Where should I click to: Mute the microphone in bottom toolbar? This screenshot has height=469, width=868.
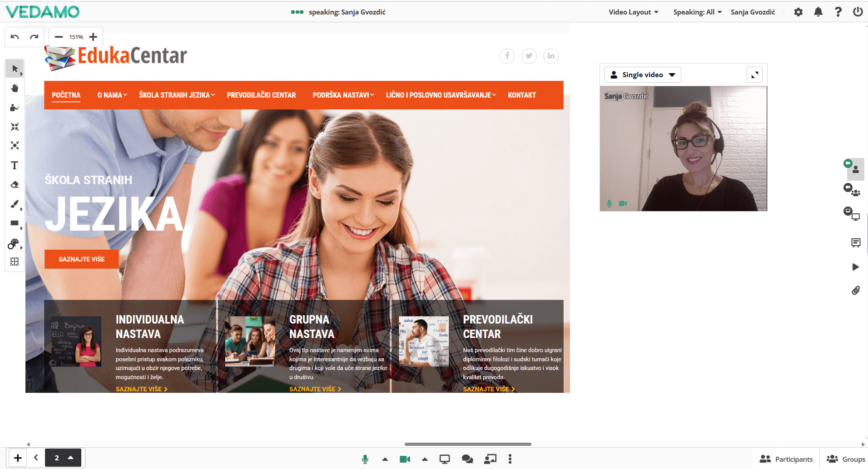(365, 459)
